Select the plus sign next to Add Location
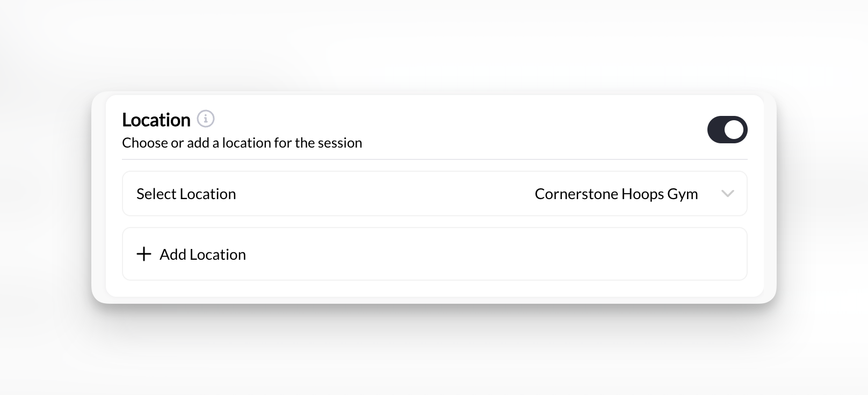The image size is (868, 395). tap(143, 254)
